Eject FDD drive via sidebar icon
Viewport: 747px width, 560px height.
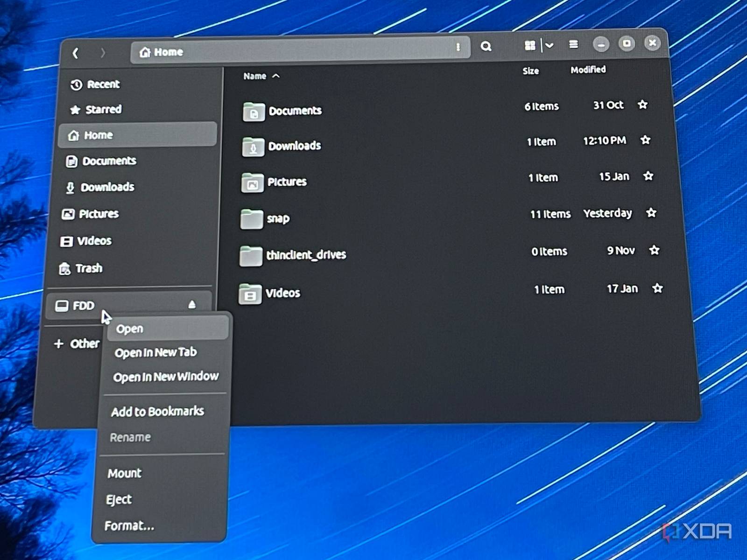[192, 305]
